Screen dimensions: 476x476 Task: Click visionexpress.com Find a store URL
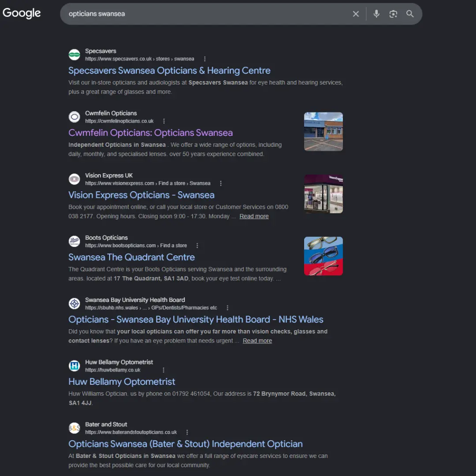[148, 183]
